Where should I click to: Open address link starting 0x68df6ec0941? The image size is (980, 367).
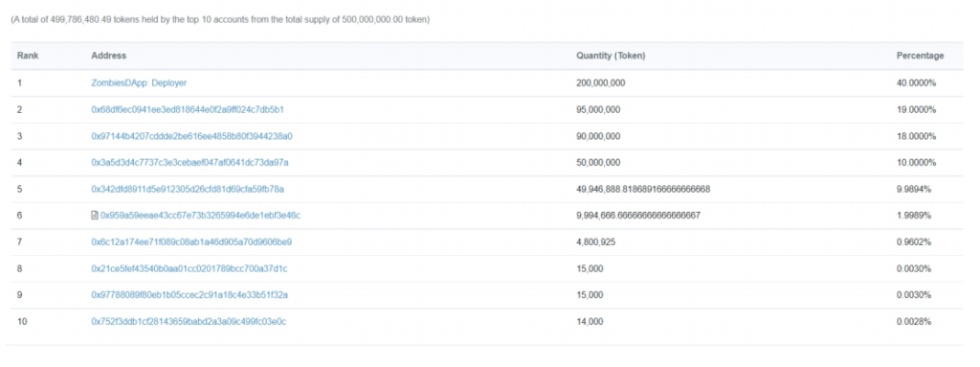(188, 109)
